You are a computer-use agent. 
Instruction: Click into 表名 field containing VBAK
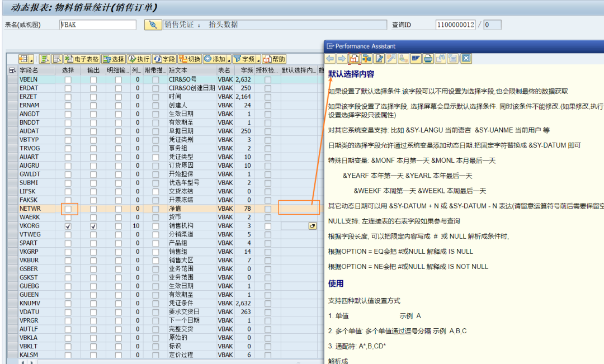[x=98, y=25]
